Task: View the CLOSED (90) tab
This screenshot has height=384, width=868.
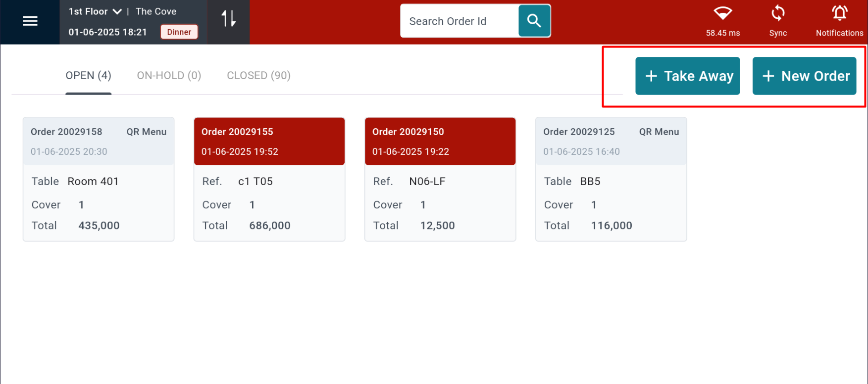Action: click(x=258, y=76)
